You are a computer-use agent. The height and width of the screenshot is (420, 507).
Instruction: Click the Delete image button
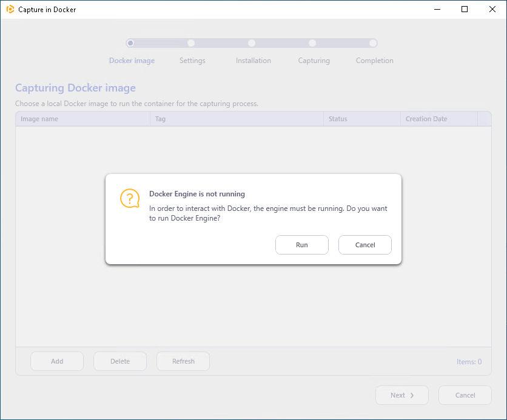(120, 361)
